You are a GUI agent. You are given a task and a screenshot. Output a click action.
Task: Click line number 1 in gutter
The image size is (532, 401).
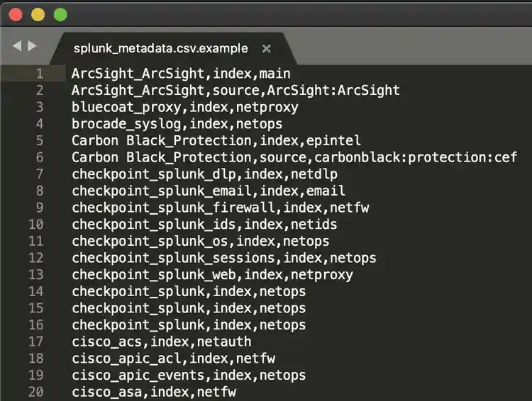point(39,73)
